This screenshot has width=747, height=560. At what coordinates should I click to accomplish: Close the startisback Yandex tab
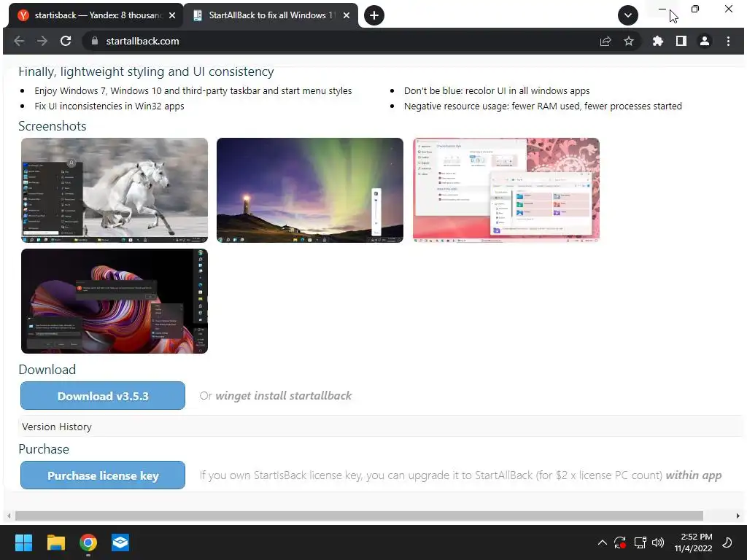pyautogui.click(x=172, y=15)
